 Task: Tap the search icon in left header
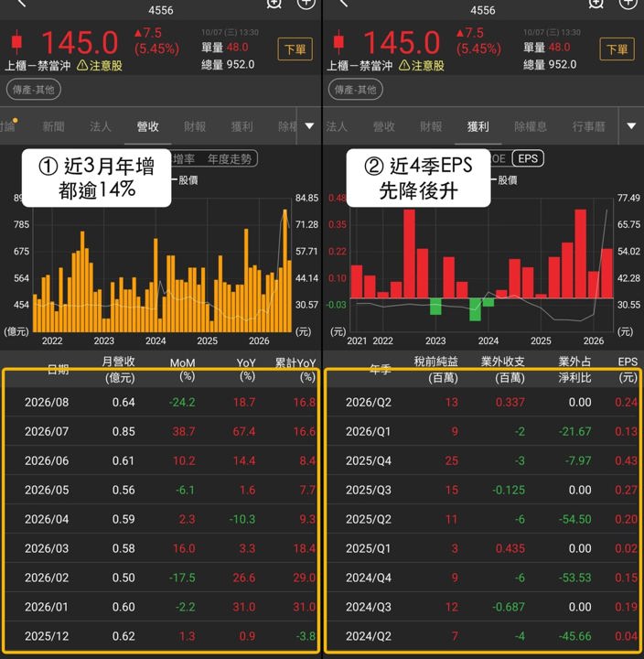[274, 4]
